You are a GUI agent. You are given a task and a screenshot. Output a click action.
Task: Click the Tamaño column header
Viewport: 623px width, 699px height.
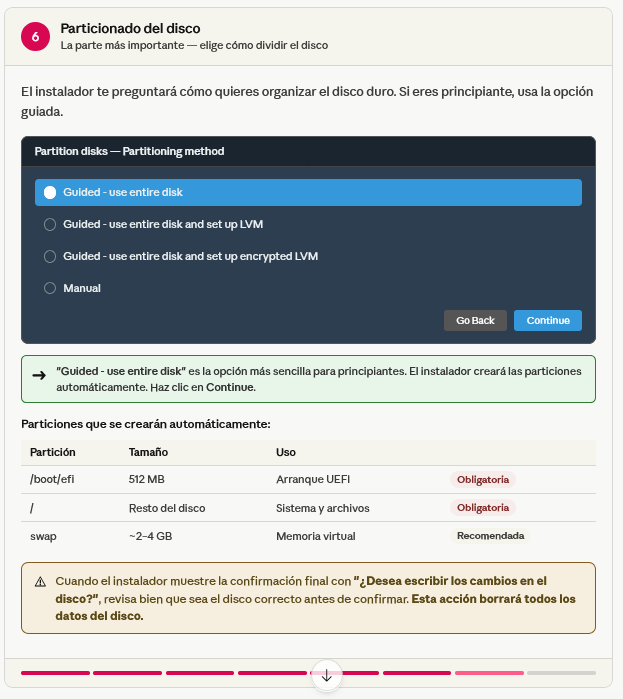[148, 452]
